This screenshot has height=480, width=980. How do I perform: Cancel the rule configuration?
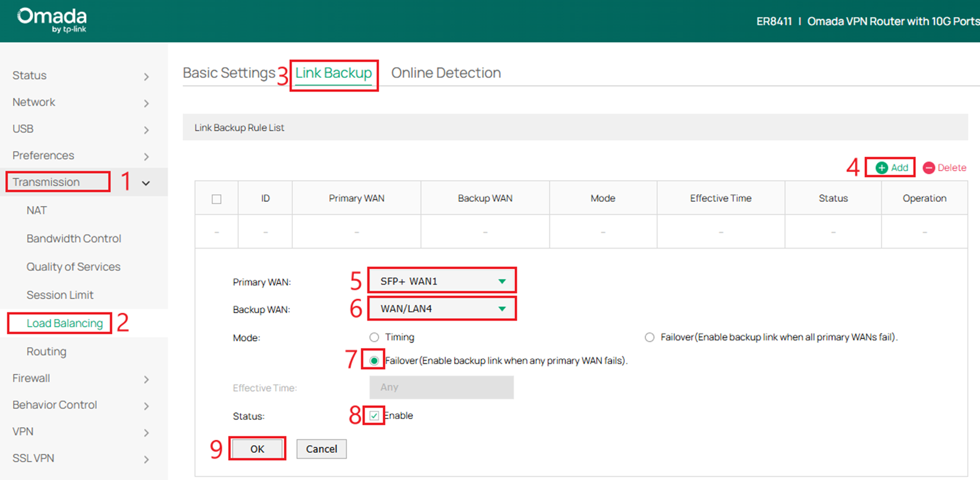[x=321, y=448]
